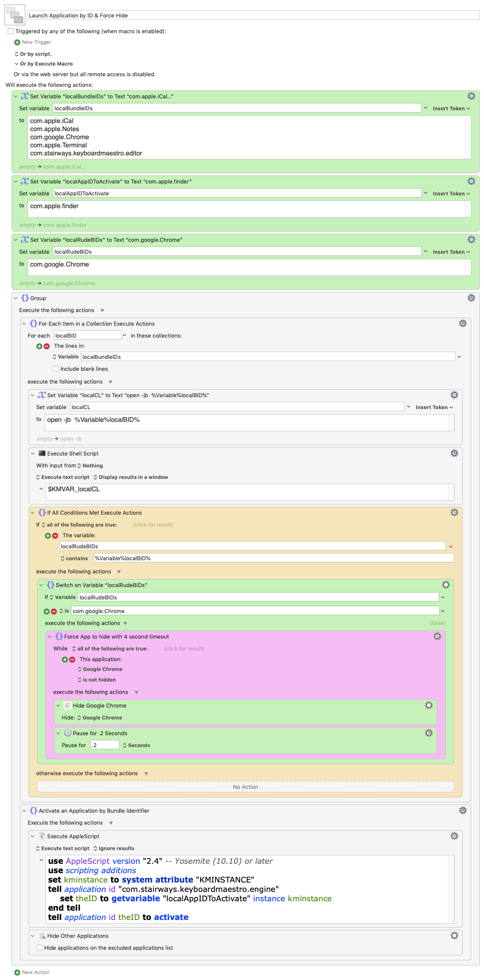Remove the localRudeBIDs contains condition with red minus

click(x=55, y=536)
